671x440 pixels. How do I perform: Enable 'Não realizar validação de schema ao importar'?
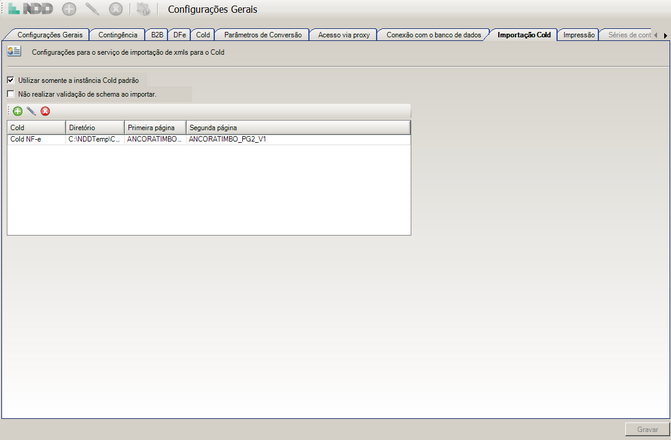[x=11, y=94]
